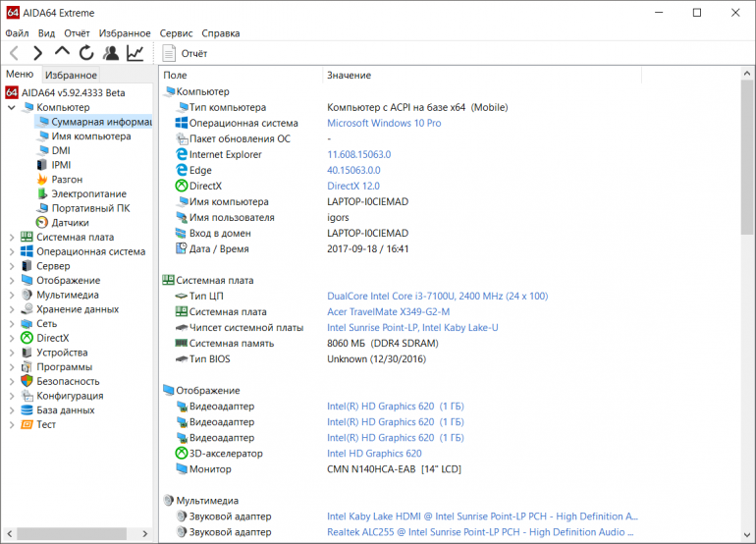Click the sidebar horizontal scrollbar right arrow
The image size is (756, 544).
pyautogui.click(x=144, y=533)
